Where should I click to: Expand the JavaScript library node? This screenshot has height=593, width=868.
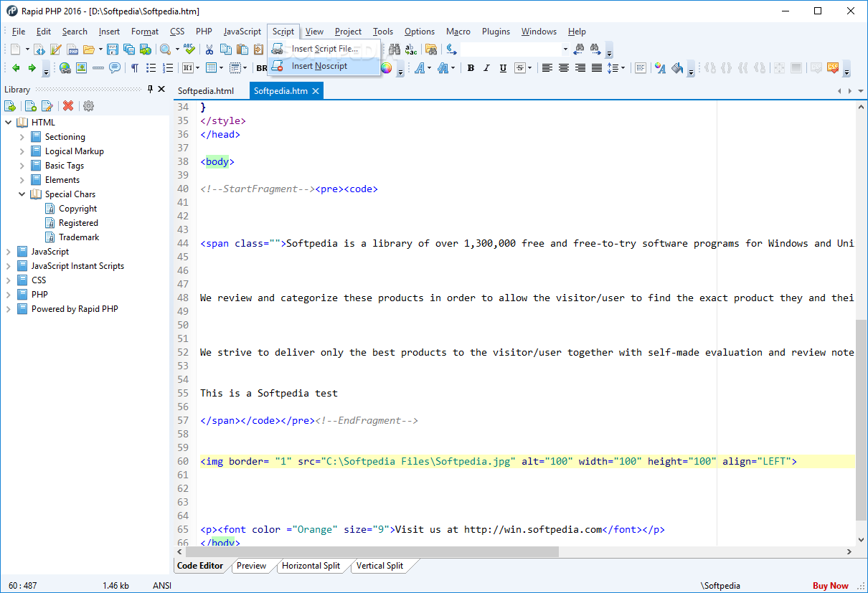tap(9, 252)
